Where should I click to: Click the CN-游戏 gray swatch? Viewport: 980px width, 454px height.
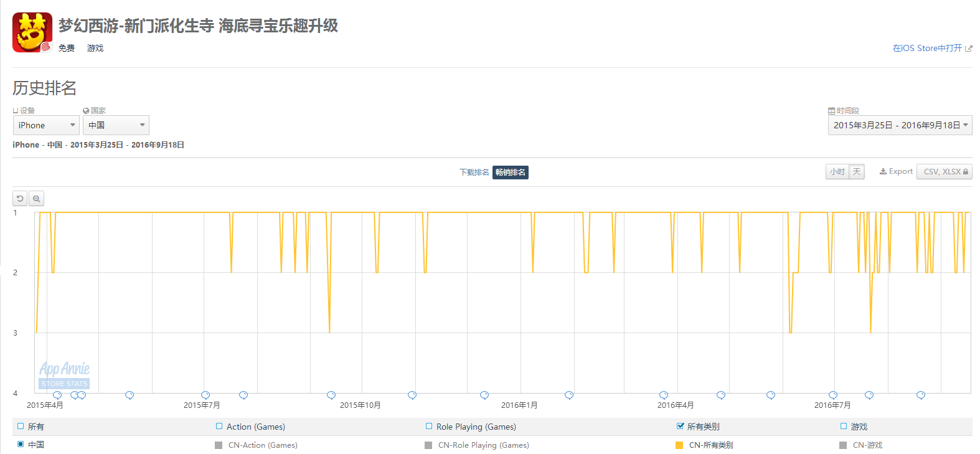(843, 445)
